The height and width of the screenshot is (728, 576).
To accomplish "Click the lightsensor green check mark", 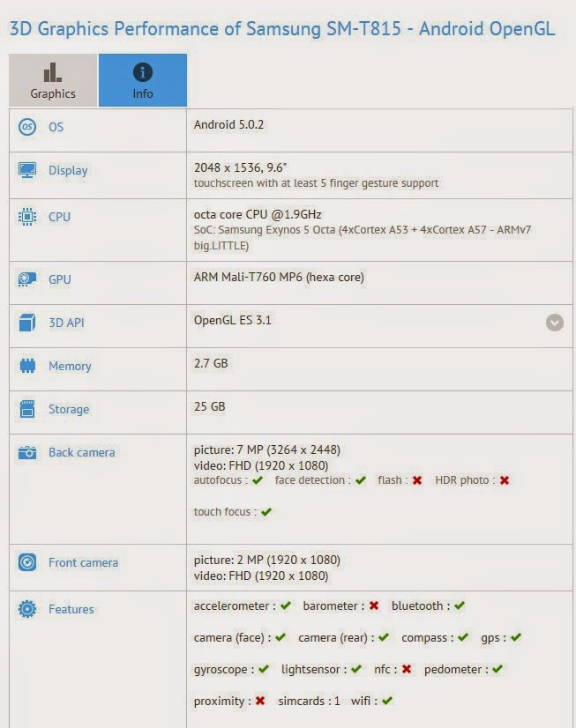I will pyautogui.click(x=356, y=669).
